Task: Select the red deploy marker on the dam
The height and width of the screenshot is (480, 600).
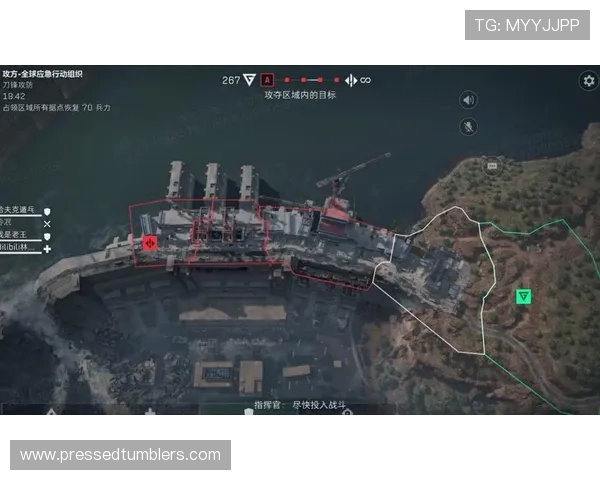Action: (150, 242)
